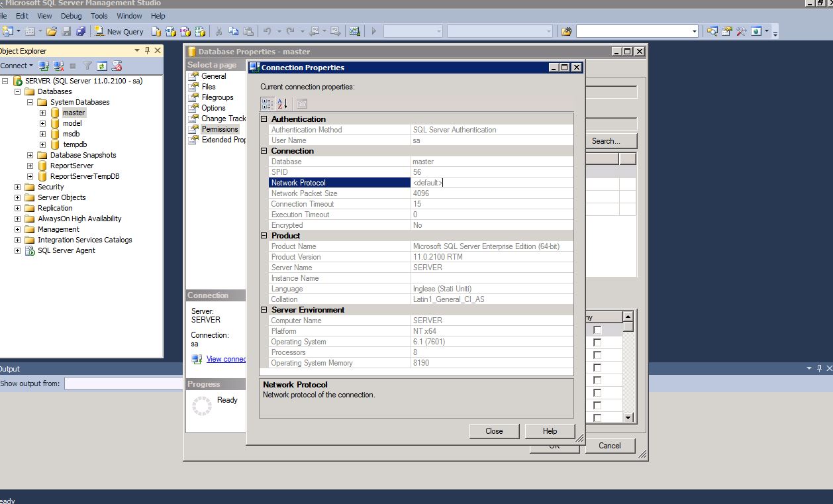This screenshot has width=833, height=504.
Task: Click the Redo toolbar icon
Action: pos(290,31)
